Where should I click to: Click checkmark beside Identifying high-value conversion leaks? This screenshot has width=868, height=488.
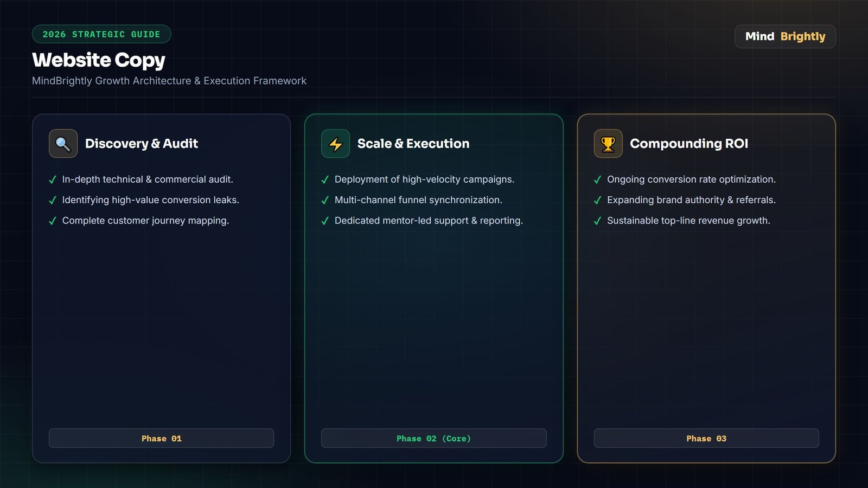pos(53,200)
